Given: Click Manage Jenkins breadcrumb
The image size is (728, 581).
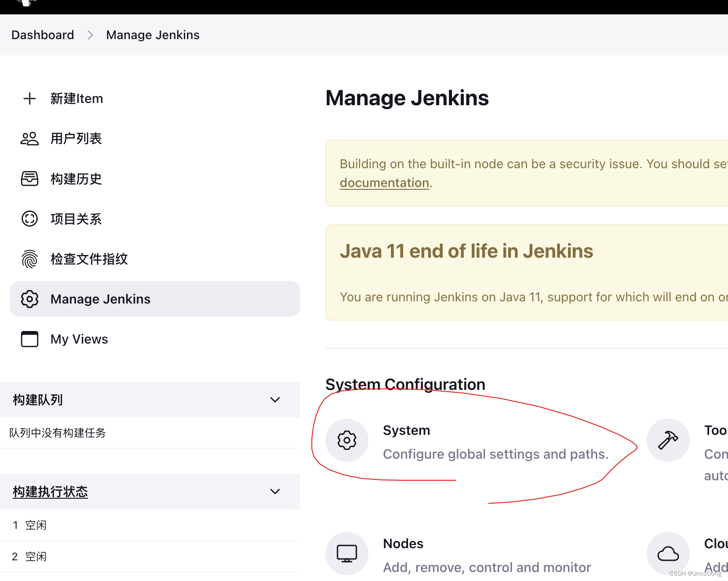Looking at the screenshot, I should click(x=153, y=35).
